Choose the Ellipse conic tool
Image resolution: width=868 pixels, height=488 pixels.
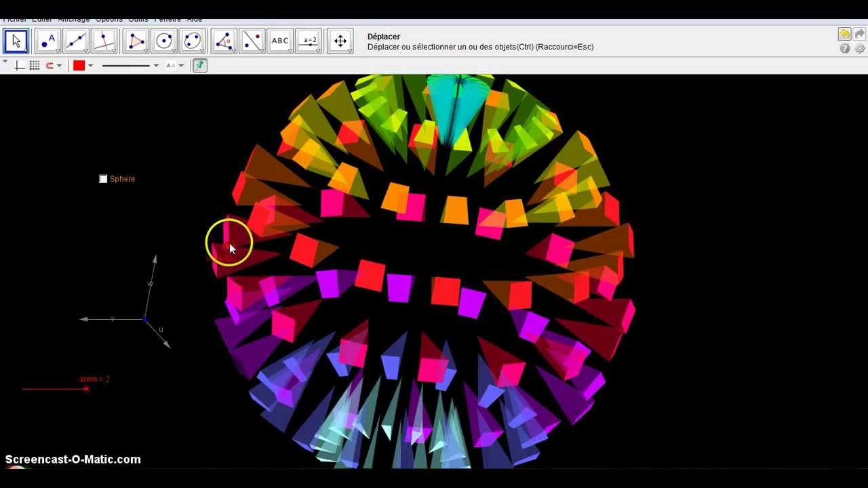pyautogui.click(x=193, y=41)
